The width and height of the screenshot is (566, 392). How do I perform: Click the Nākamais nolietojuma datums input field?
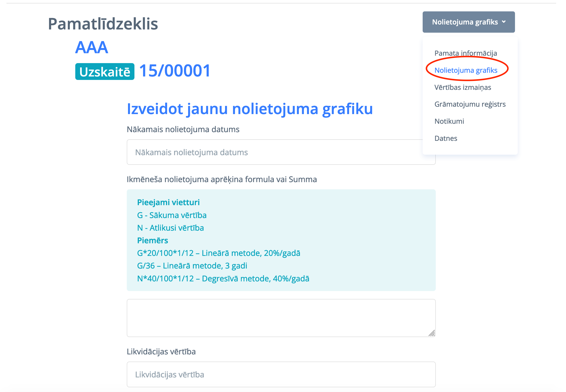[x=272, y=152]
